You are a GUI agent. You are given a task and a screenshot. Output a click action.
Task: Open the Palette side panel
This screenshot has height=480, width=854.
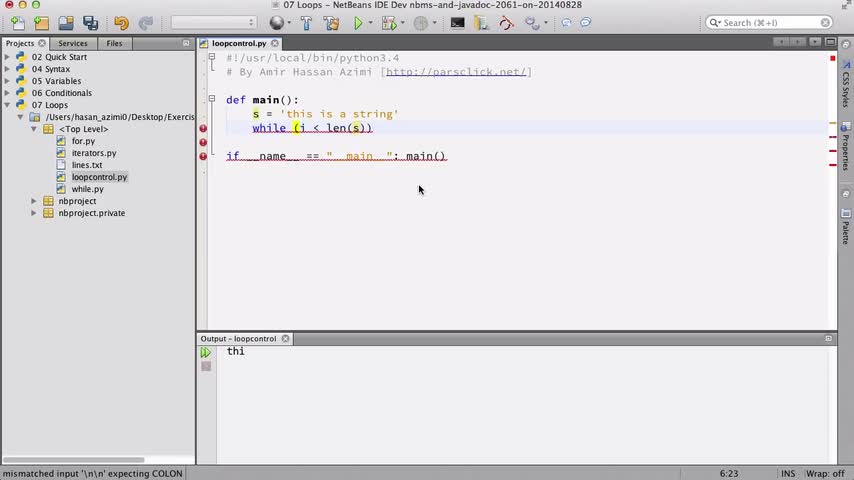point(846,227)
